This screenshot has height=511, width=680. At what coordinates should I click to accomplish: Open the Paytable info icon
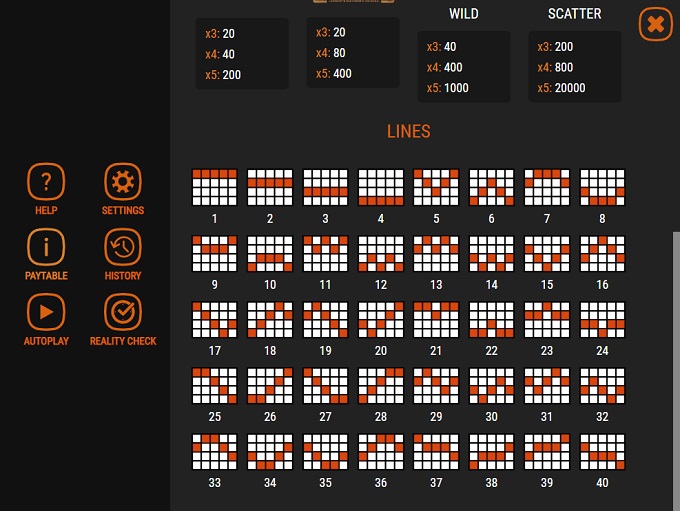(46, 247)
